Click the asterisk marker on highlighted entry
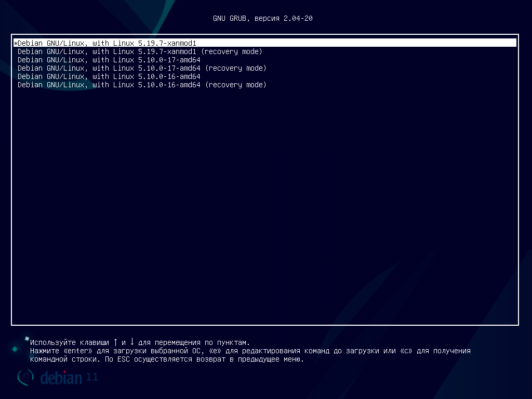The width and height of the screenshot is (532, 399). 15,43
